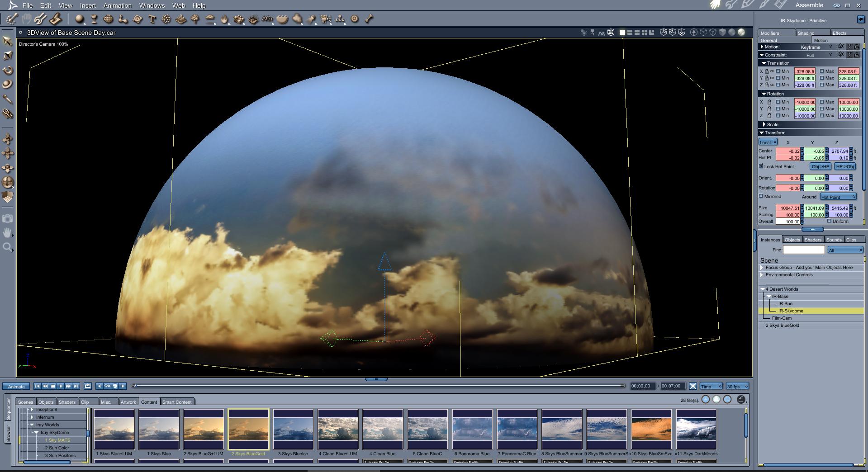Select the Text tool T icon
This screenshot has height=472, width=868.
click(152, 19)
